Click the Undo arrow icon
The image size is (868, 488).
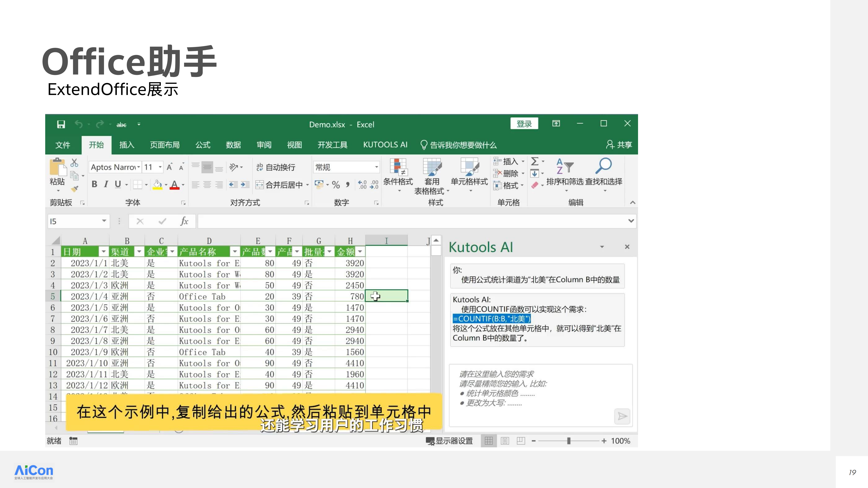(79, 124)
